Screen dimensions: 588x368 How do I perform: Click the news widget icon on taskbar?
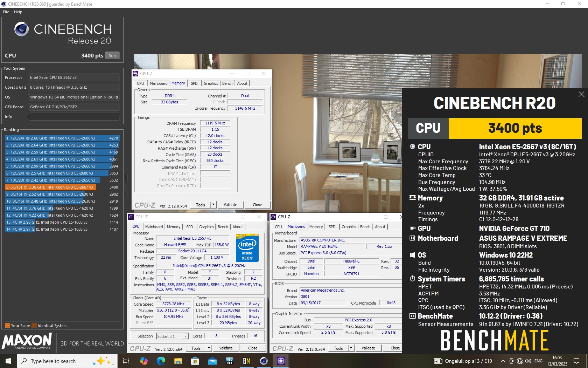coord(438,361)
